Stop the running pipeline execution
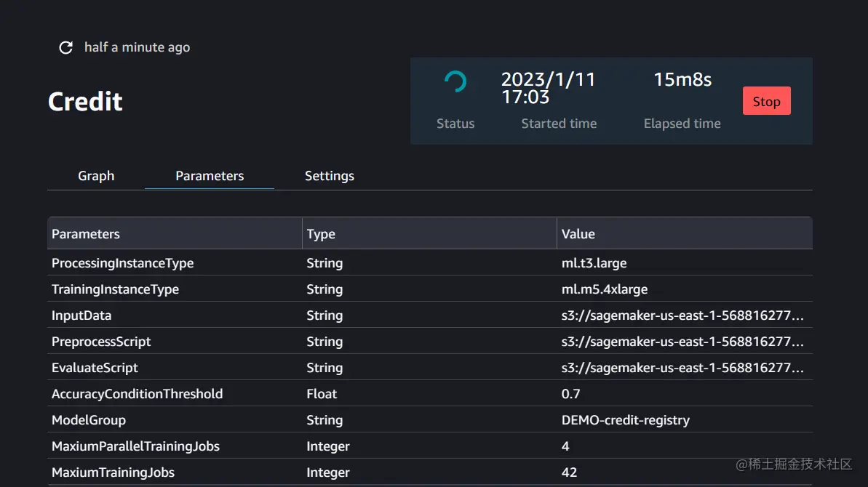 (766, 102)
